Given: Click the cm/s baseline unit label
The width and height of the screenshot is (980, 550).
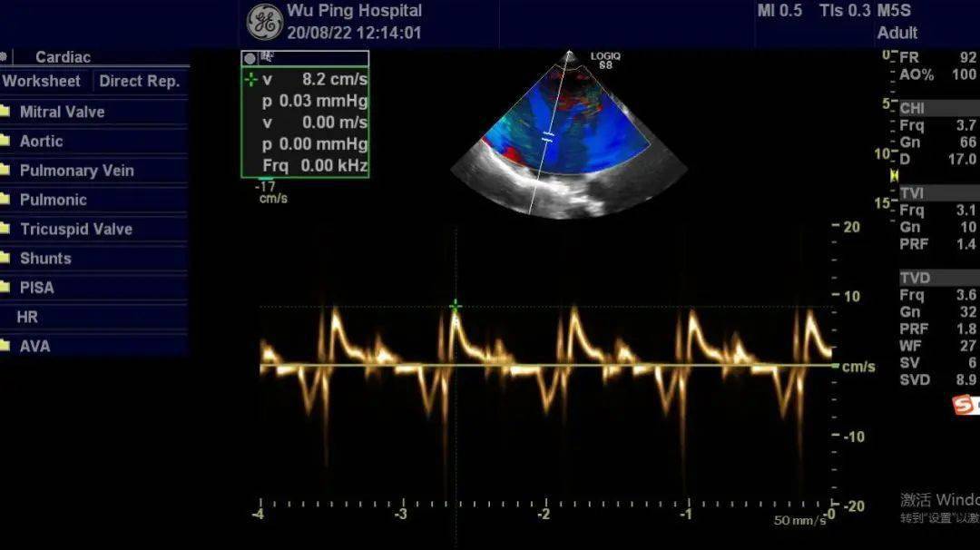Looking at the screenshot, I should pos(858,367).
